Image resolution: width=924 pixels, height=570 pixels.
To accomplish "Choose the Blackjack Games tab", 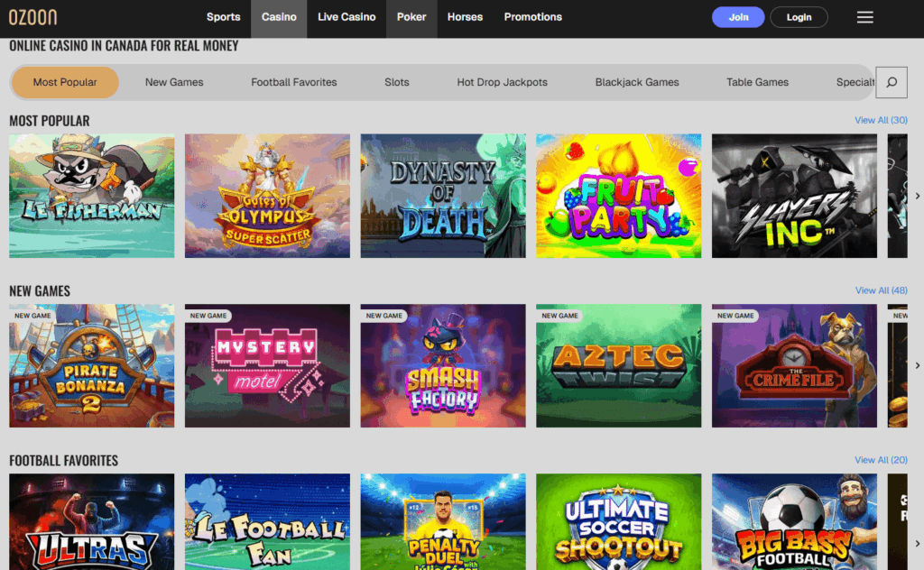I will tap(637, 82).
